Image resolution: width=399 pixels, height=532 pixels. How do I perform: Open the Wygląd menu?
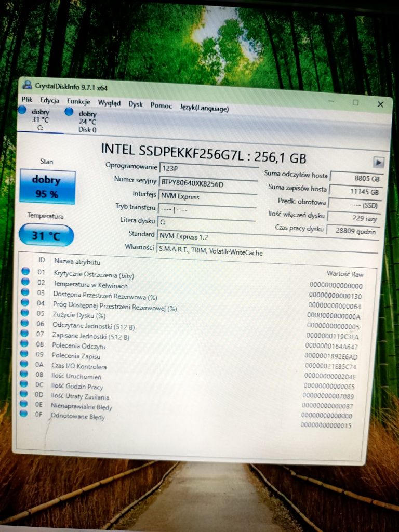(x=109, y=103)
